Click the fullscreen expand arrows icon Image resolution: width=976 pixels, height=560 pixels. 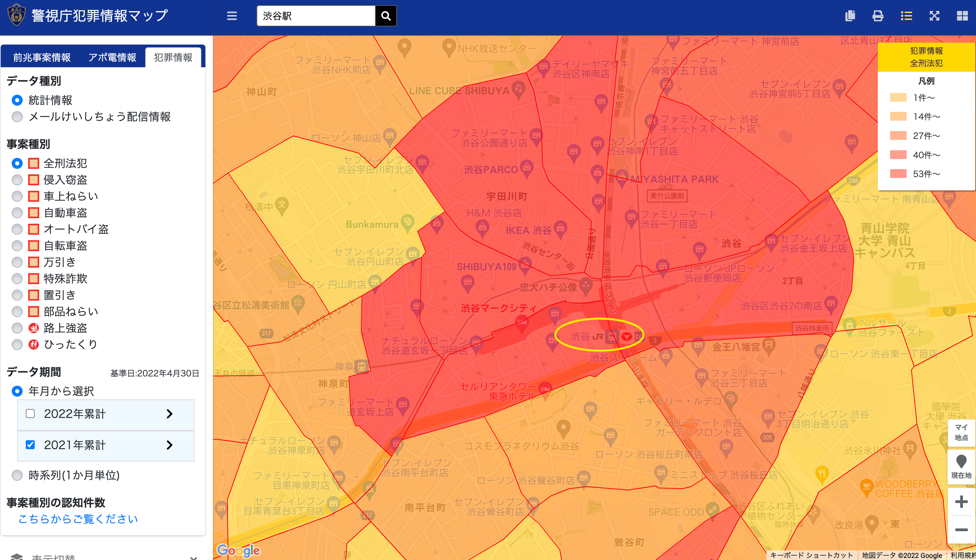tap(934, 16)
